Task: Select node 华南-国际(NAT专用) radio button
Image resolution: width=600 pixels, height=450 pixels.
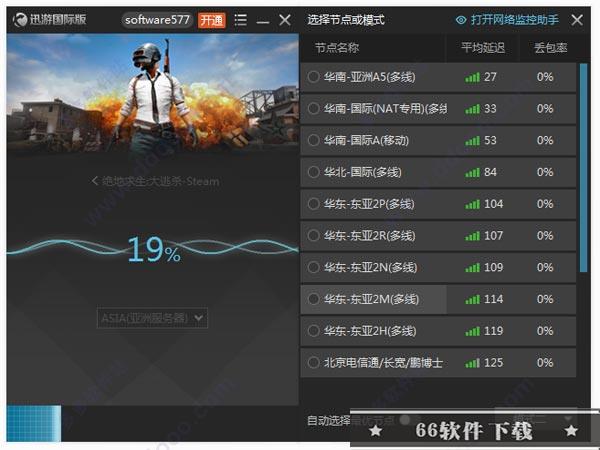Action: click(313, 109)
